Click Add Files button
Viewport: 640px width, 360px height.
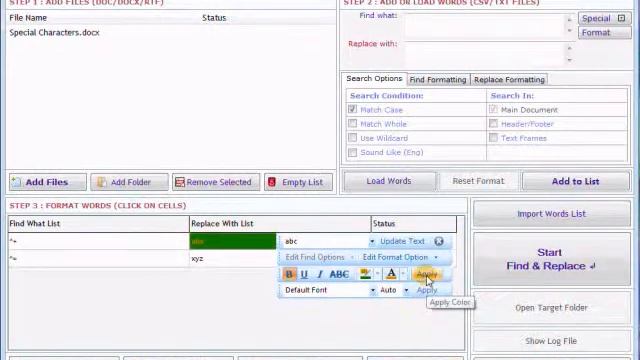point(48,182)
